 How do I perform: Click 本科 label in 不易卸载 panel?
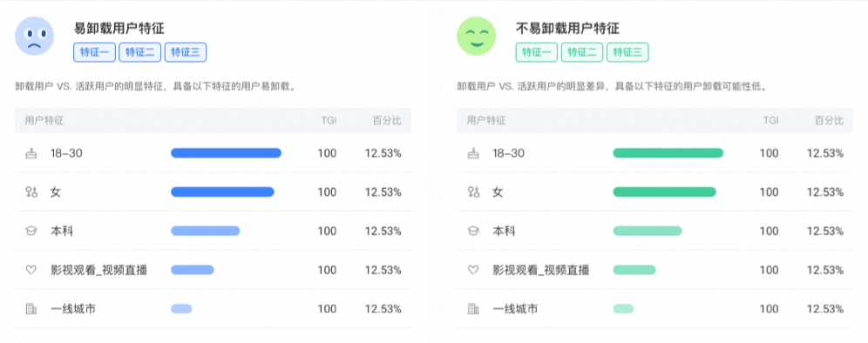(504, 232)
